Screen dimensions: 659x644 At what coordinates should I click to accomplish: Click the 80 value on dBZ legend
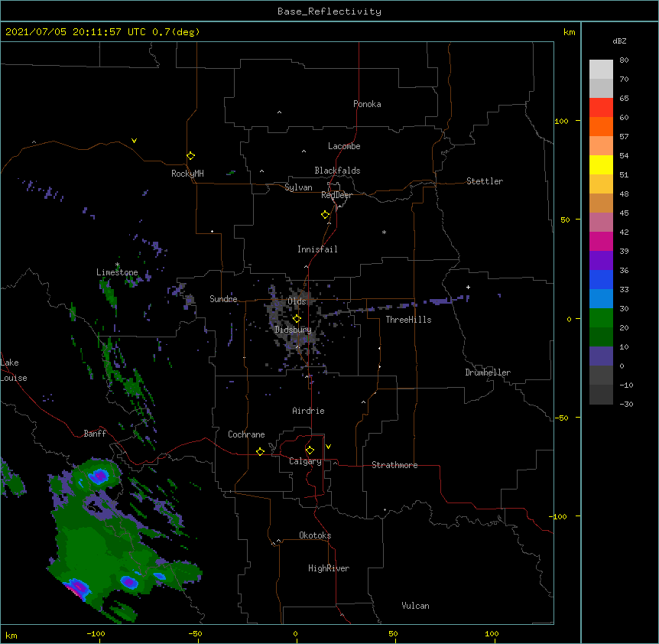point(624,60)
